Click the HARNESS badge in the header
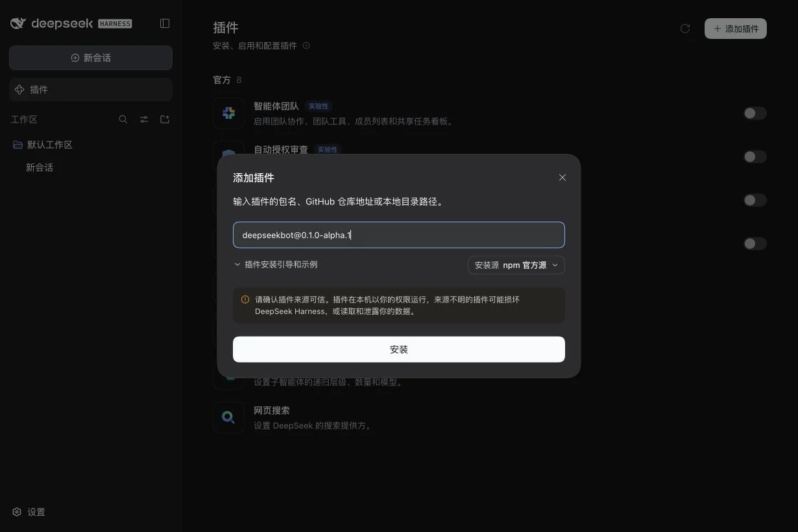The height and width of the screenshot is (532, 798). (x=115, y=23)
